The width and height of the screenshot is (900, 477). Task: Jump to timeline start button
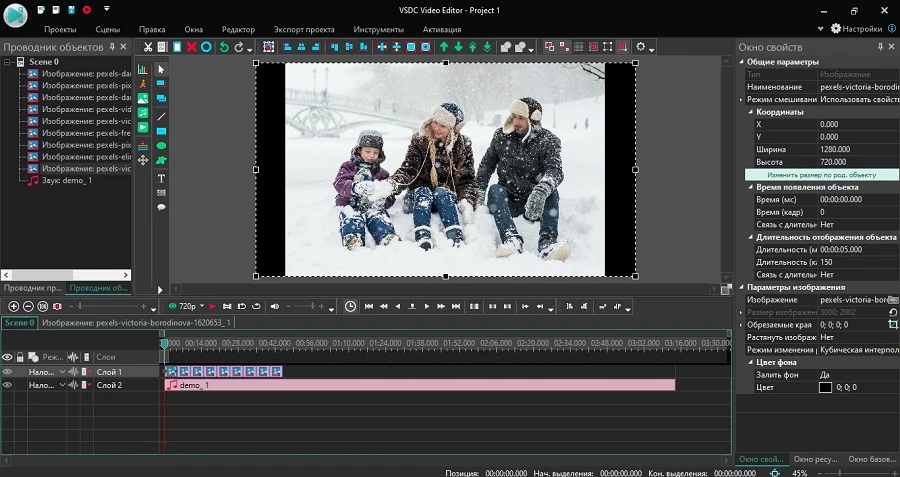(369, 307)
